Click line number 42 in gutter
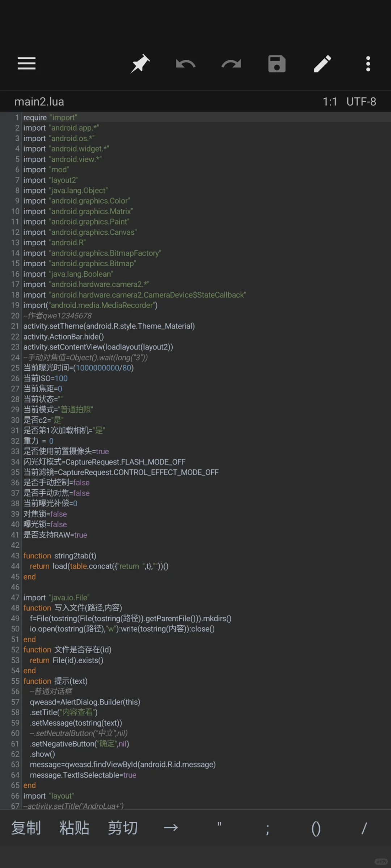The image size is (391, 868). click(x=15, y=545)
